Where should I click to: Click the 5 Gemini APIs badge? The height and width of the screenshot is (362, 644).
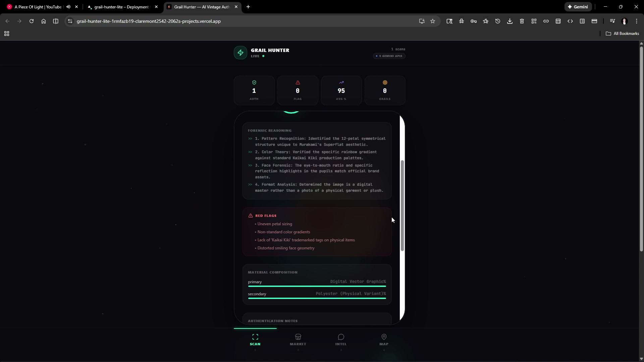point(389,56)
